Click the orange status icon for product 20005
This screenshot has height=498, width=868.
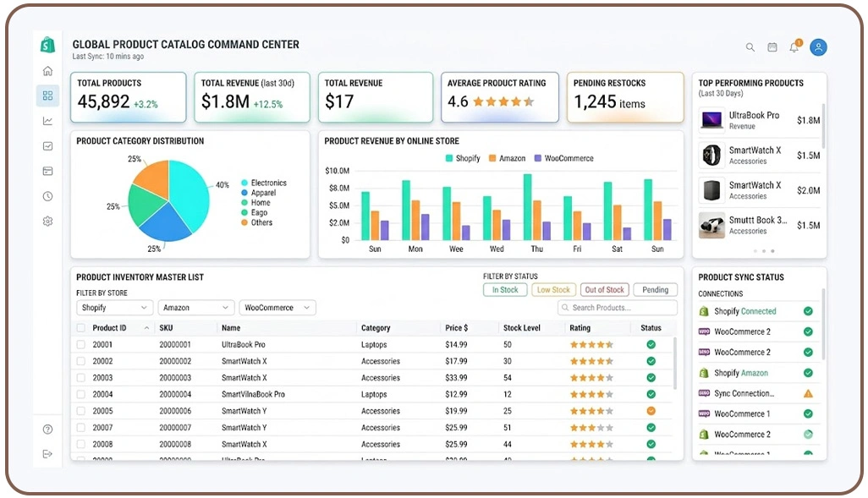(x=651, y=411)
